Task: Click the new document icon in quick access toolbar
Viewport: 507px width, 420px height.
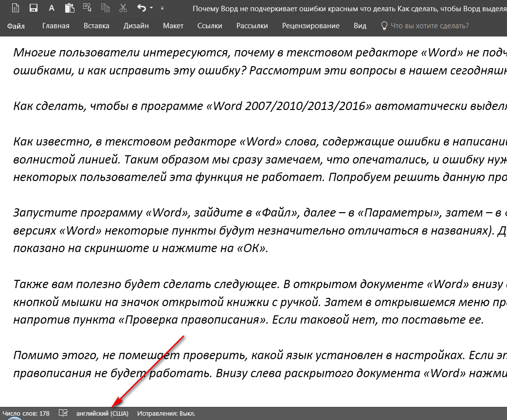Action: click(16, 8)
